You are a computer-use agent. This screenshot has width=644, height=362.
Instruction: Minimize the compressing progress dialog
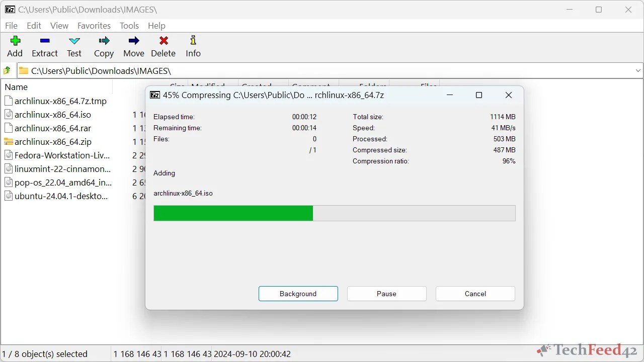pyautogui.click(x=450, y=95)
